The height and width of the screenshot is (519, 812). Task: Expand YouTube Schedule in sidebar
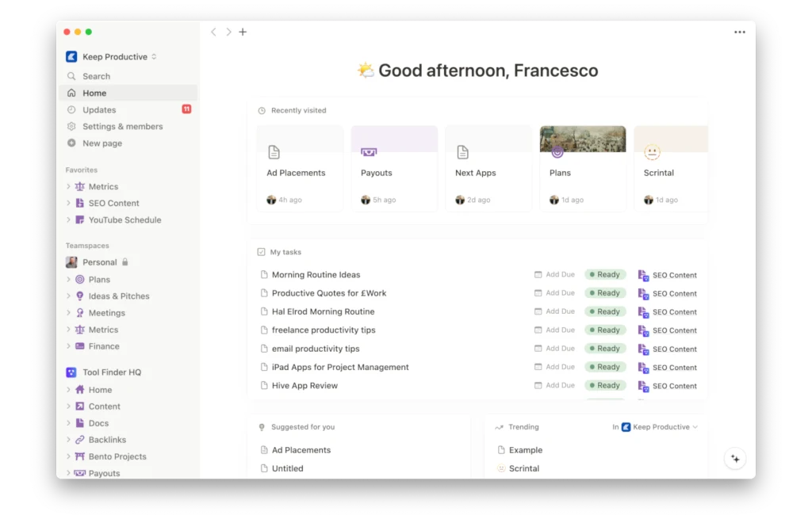(x=68, y=220)
